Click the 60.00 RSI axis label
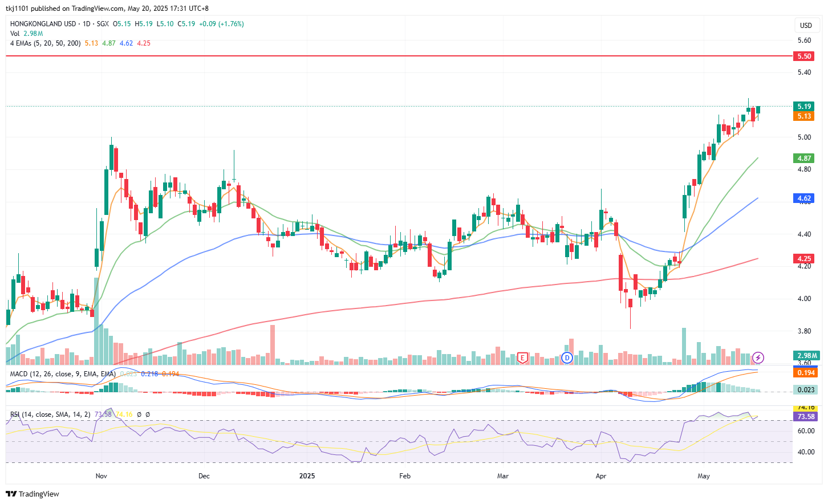 pos(806,431)
